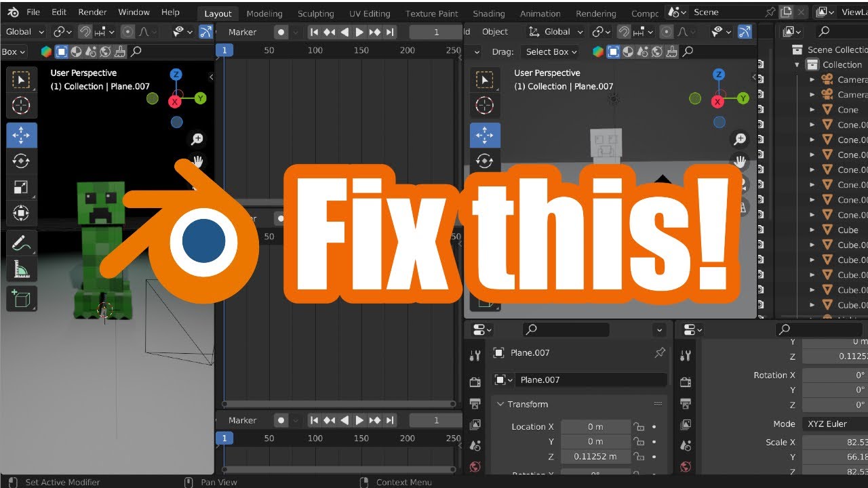Open the Global orientation dropdown in the gray viewport
The height and width of the screenshot is (488, 868).
555,32
